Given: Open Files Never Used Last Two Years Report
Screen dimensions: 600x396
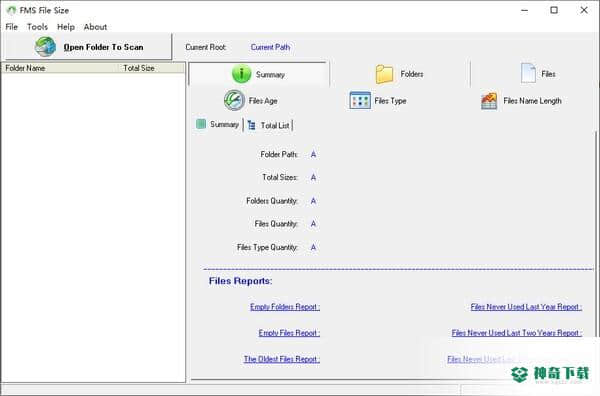Looking at the screenshot, I should pyautogui.click(x=517, y=333).
